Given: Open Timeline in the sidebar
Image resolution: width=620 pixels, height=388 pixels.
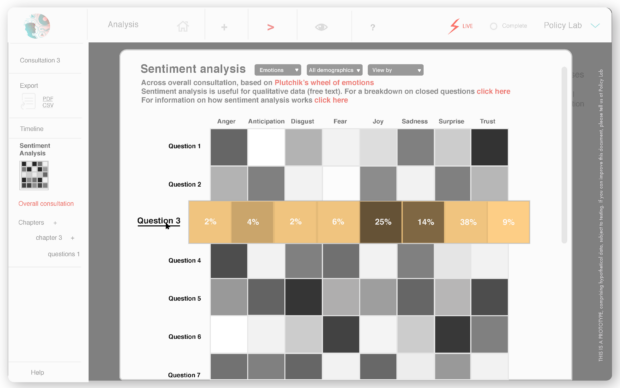Looking at the screenshot, I should point(32,129).
